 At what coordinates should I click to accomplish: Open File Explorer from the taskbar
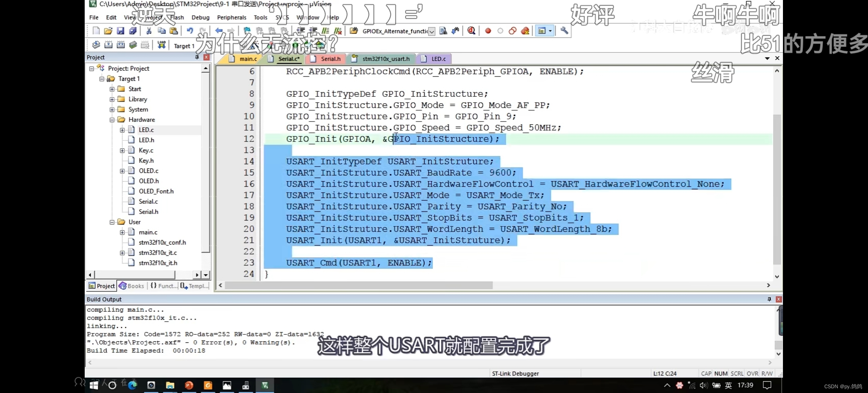pos(170,385)
